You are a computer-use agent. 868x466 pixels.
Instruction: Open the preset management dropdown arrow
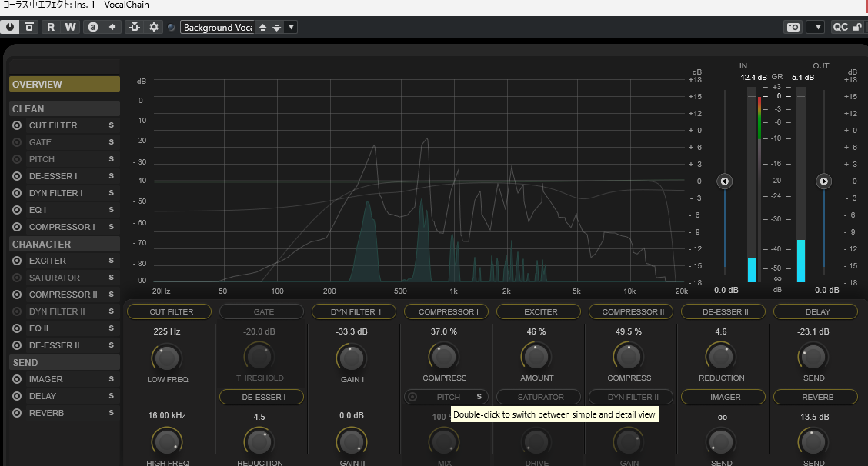[x=291, y=27]
